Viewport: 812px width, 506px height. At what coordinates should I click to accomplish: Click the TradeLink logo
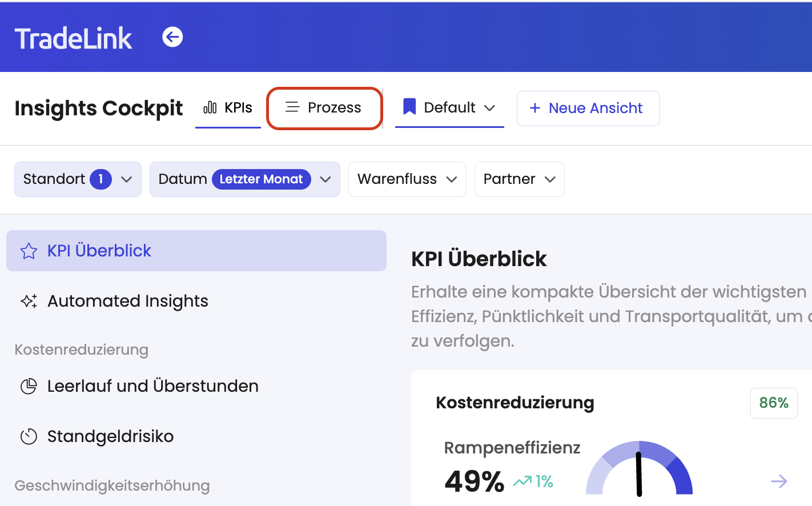[x=73, y=39]
